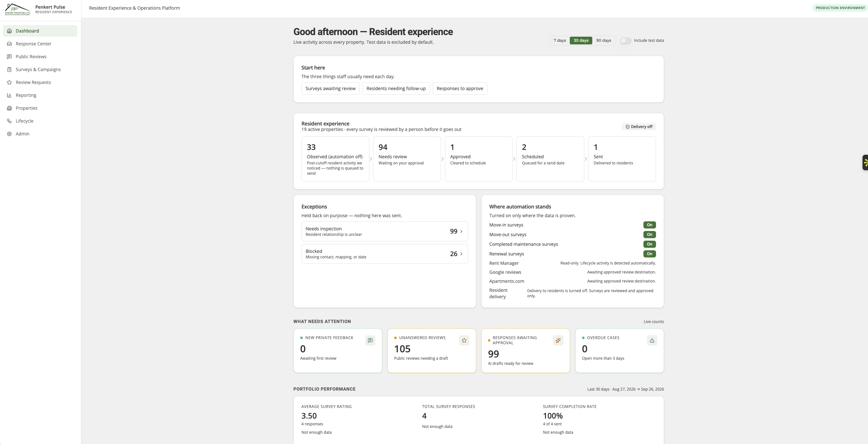
Task: Go to Lifecycle section
Action: 40,121
